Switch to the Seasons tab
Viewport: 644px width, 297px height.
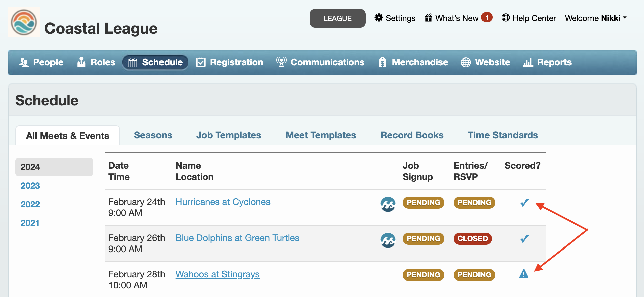pos(153,135)
